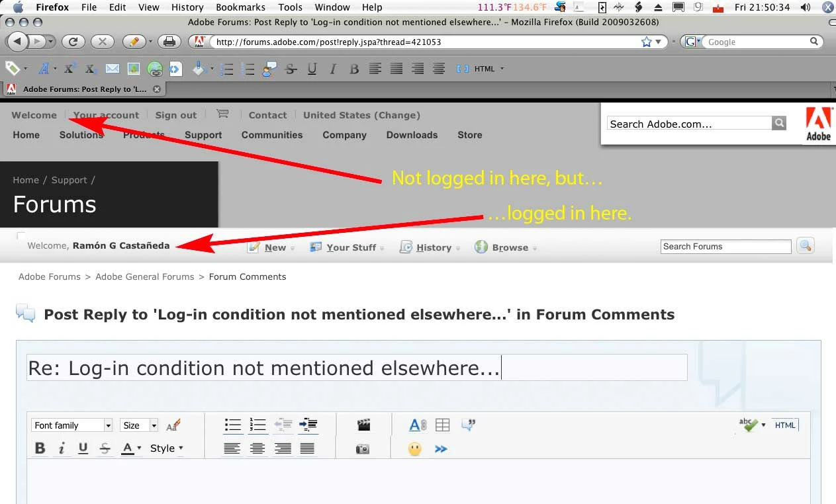The image size is (836, 504).
Task: Open the emoticon smiley picker
Action: tap(415, 449)
